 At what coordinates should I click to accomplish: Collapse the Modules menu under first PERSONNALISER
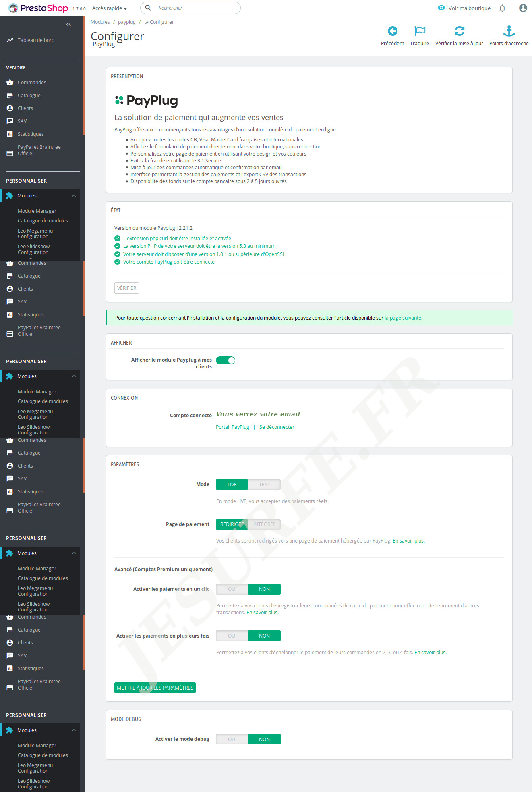pos(74,196)
